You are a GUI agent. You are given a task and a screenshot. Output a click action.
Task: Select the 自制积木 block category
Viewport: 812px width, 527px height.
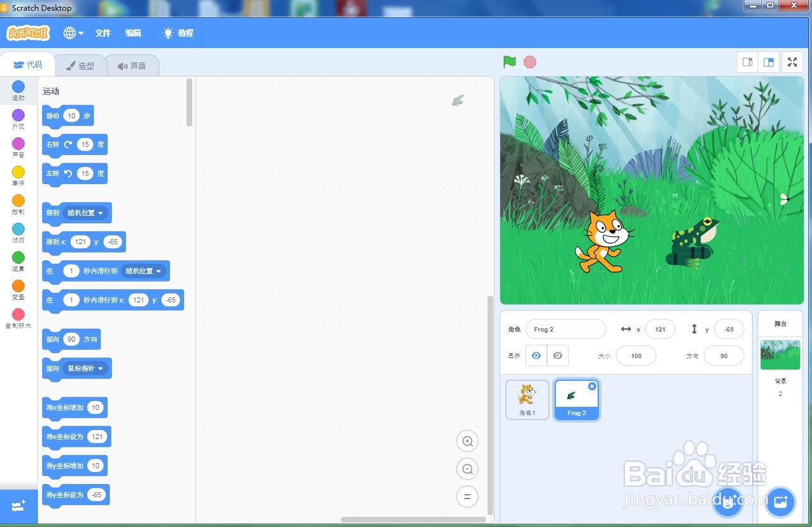click(18, 318)
